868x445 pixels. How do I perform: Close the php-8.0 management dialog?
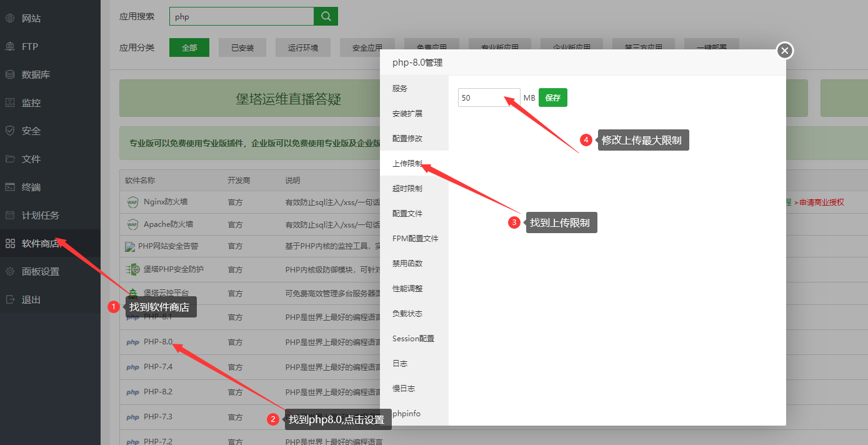785,51
